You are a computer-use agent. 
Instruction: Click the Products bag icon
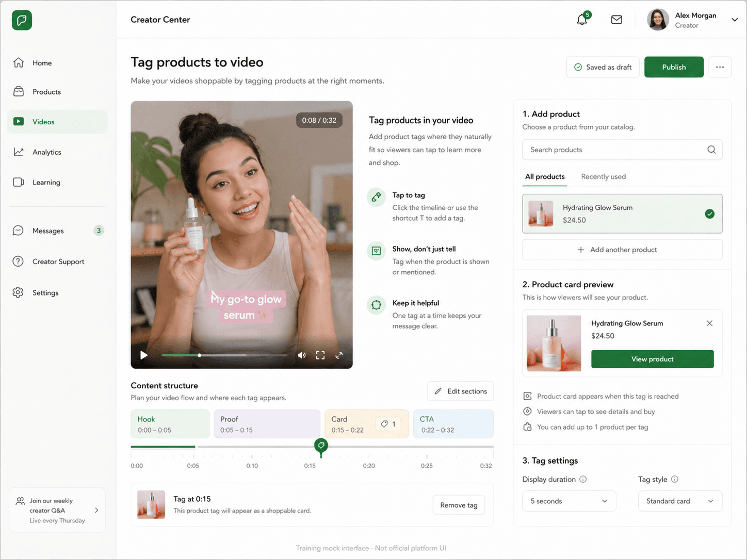tap(19, 91)
